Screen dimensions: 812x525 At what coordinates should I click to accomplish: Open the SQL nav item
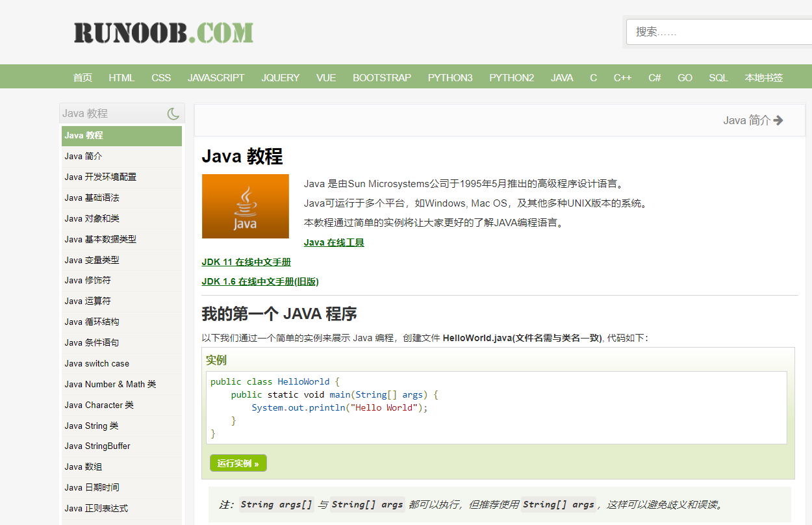[x=718, y=77]
